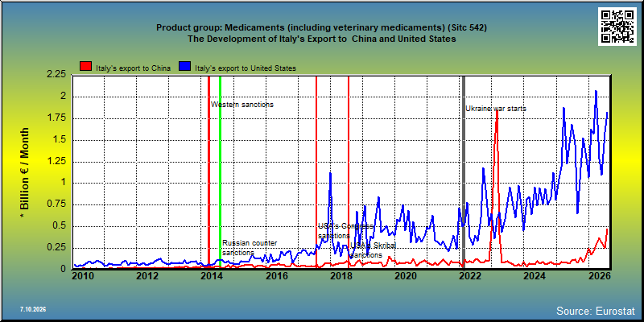Image resolution: width=644 pixels, height=322 pixels.
Task: Click the green Russian counter sanctions marker line
Action: 220,172
